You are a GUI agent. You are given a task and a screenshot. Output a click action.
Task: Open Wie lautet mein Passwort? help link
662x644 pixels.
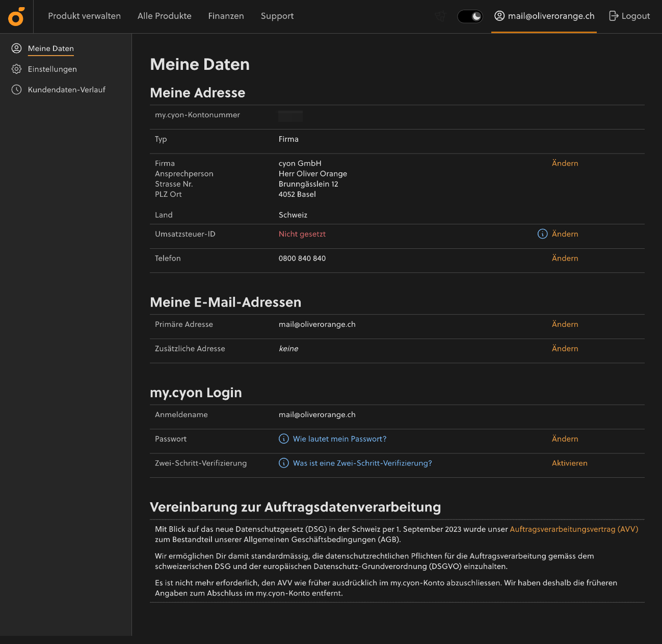[x=339, y=439]
